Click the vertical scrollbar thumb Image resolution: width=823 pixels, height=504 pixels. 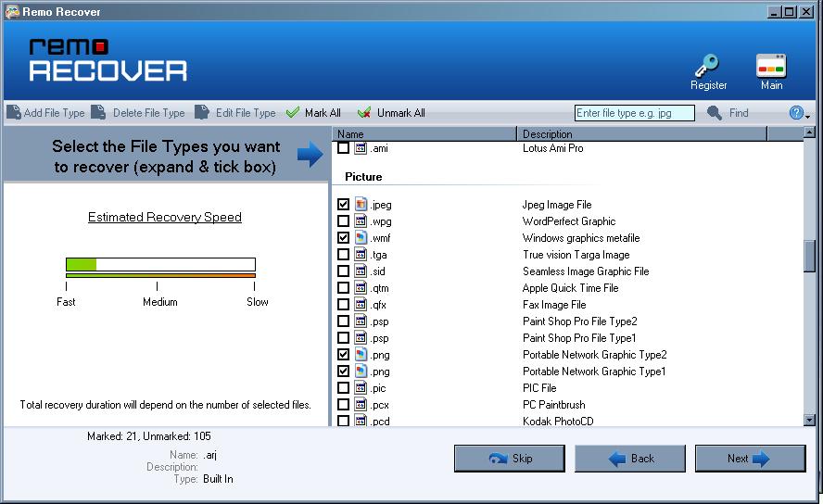pos(809,256)
